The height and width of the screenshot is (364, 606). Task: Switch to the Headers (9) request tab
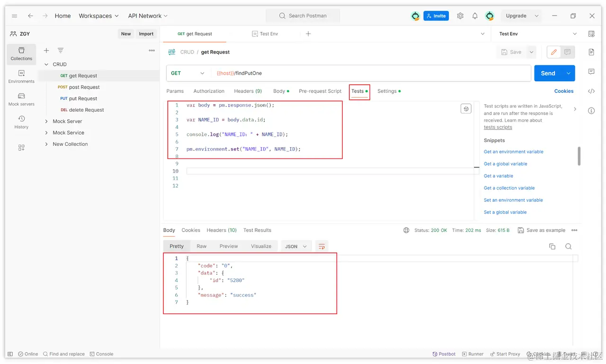(x=248, y=91)
